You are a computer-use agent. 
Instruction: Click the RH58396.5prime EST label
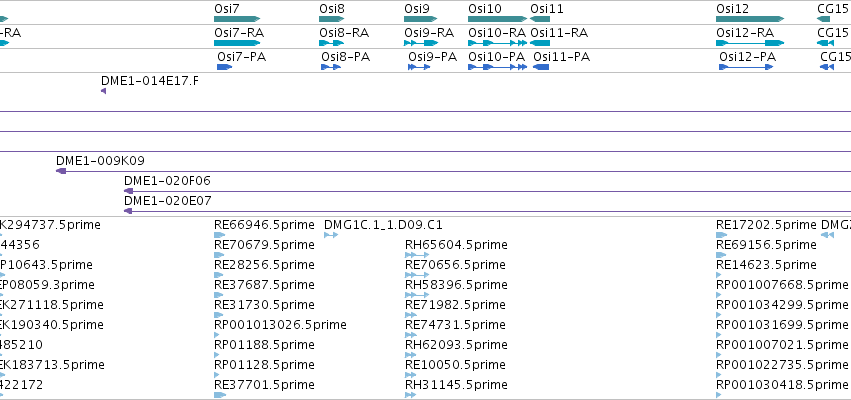pos(456,285)
